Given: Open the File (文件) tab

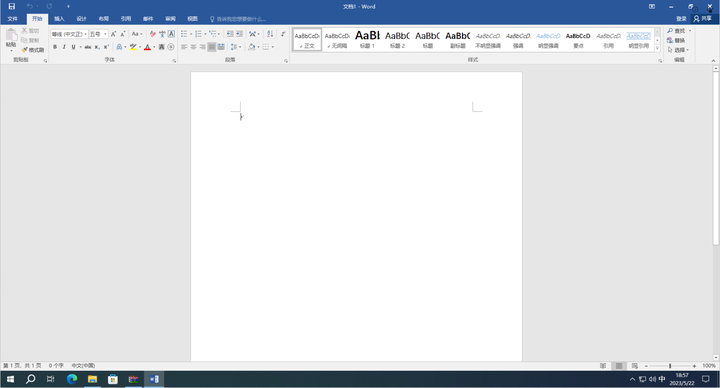Looking at the screenshot, I should (12, 19).
